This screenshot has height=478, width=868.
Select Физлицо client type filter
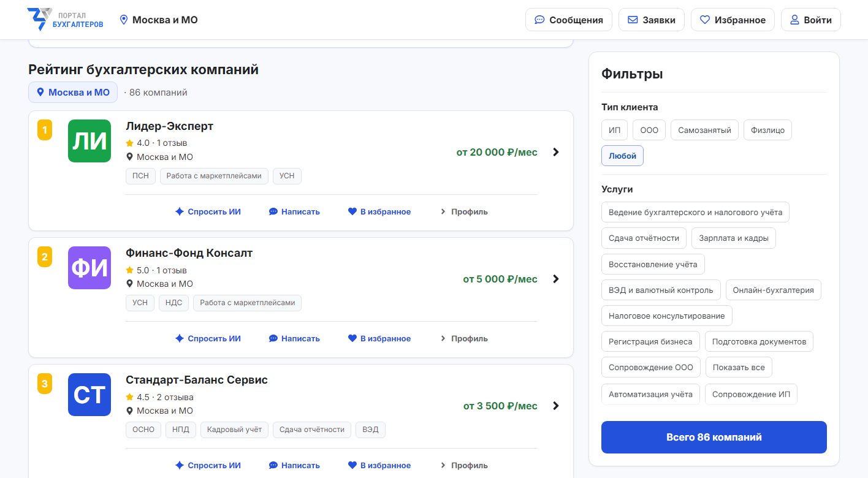pyautogui.click(x=768, y=130)
